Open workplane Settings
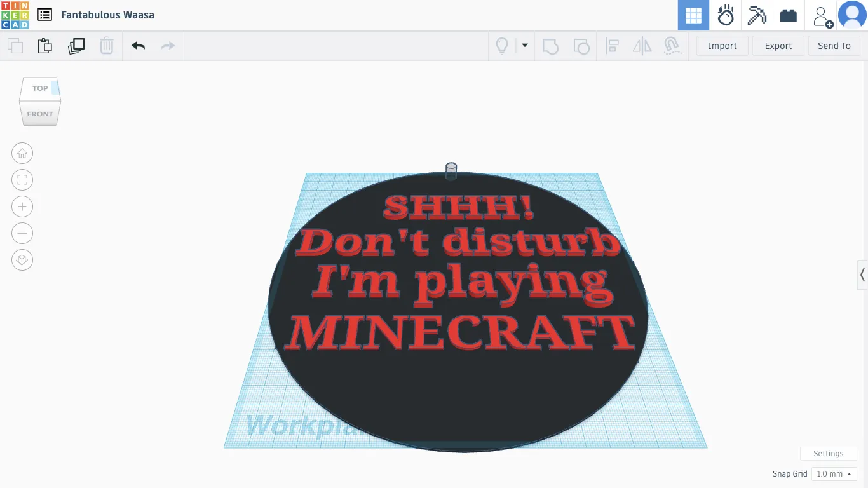Image resolution: width=868 pixels, height=488 pixels. pos(828,454)
